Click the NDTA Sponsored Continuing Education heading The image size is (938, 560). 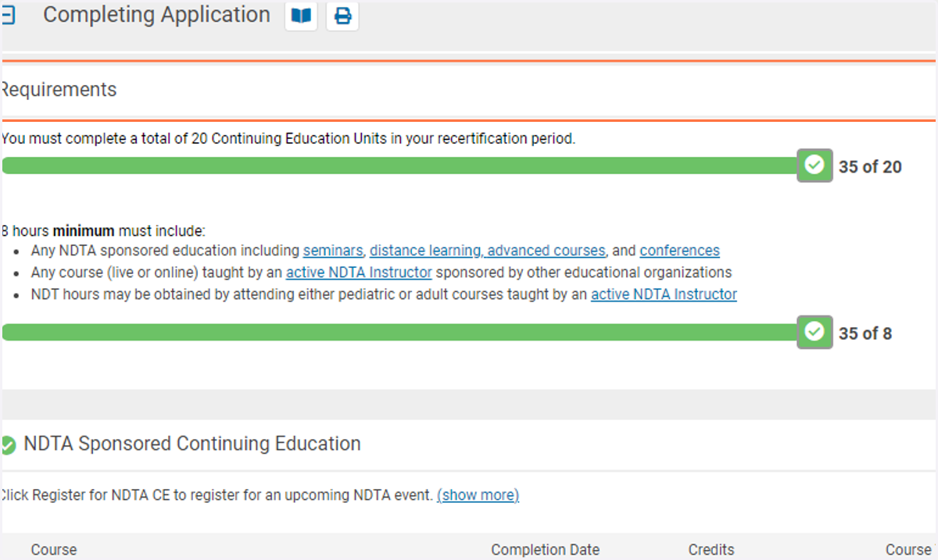click(192, 444)
